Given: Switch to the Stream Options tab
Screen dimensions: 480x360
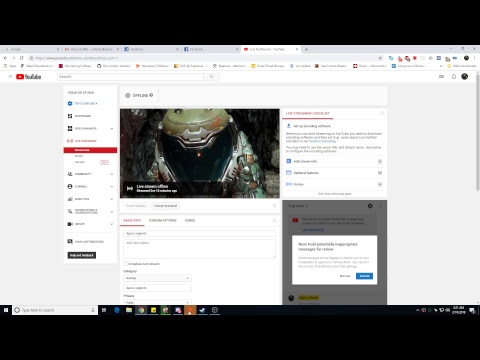Looking at the screenshot, I should point(162,220).
